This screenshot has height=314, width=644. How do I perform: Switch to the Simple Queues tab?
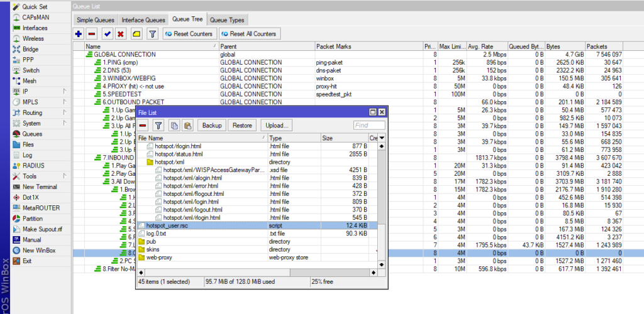tap(95, 20)
